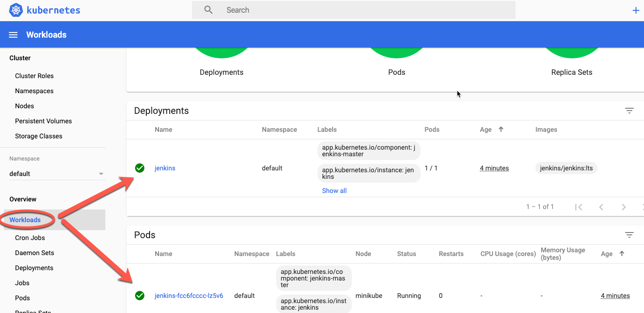644x313 pixels.
Task: Open Namespaces in sidebar
Action: pyautogui.click(x=34, y=91)
